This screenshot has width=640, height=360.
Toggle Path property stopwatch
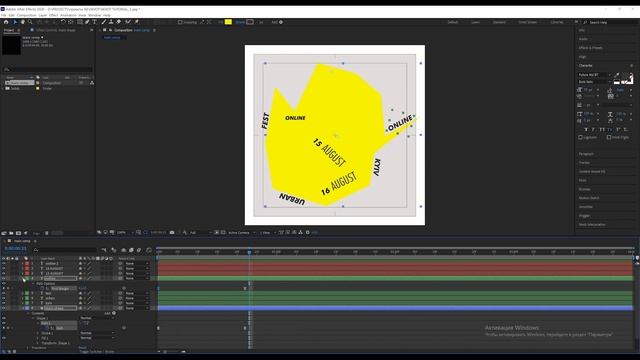tap(47, 328)
